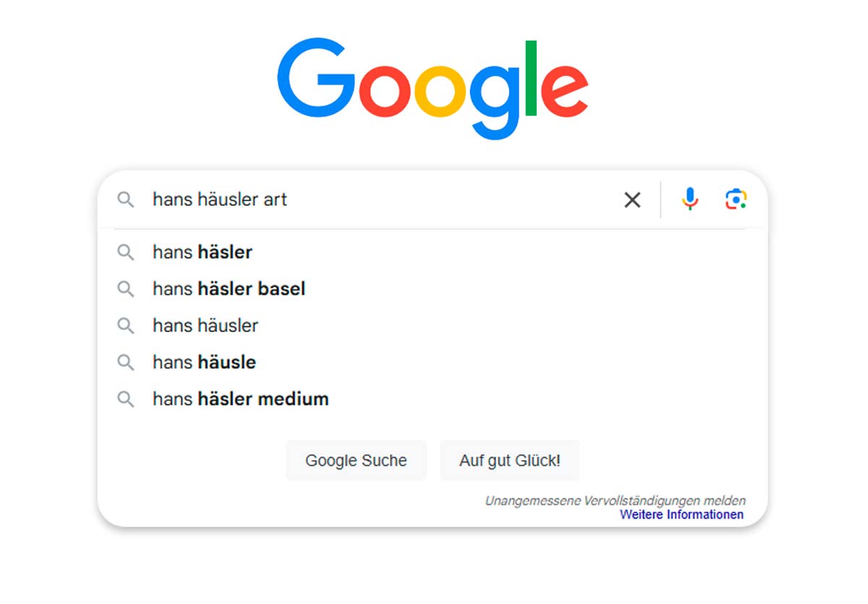Clear the search box with the X icon
868x604 pixels.
(x=632, y=200)
